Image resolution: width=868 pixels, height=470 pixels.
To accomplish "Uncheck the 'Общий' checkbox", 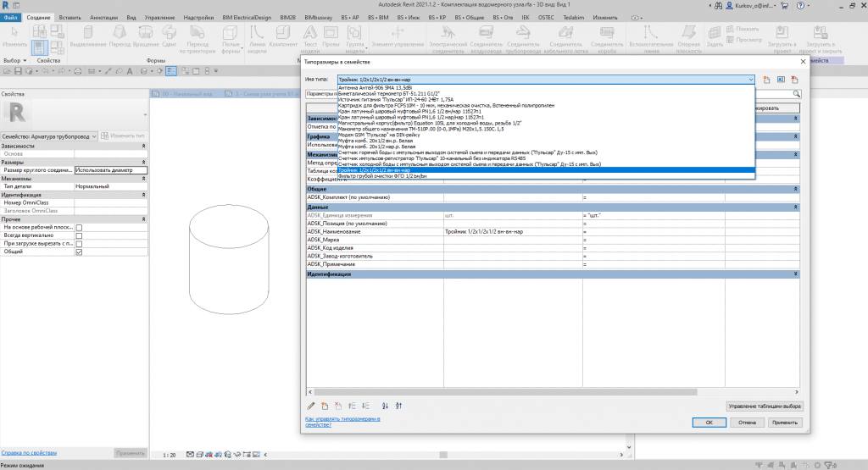I will pos(79,252).
